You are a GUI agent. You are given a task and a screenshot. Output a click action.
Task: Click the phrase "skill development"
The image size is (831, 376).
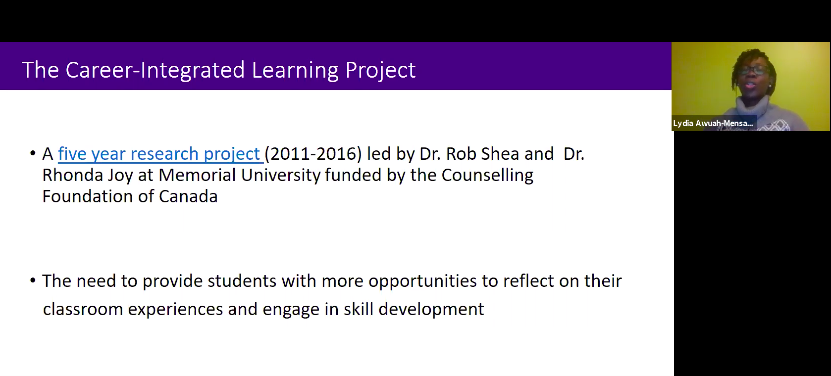pyautogui.click(x=413, y=309)
